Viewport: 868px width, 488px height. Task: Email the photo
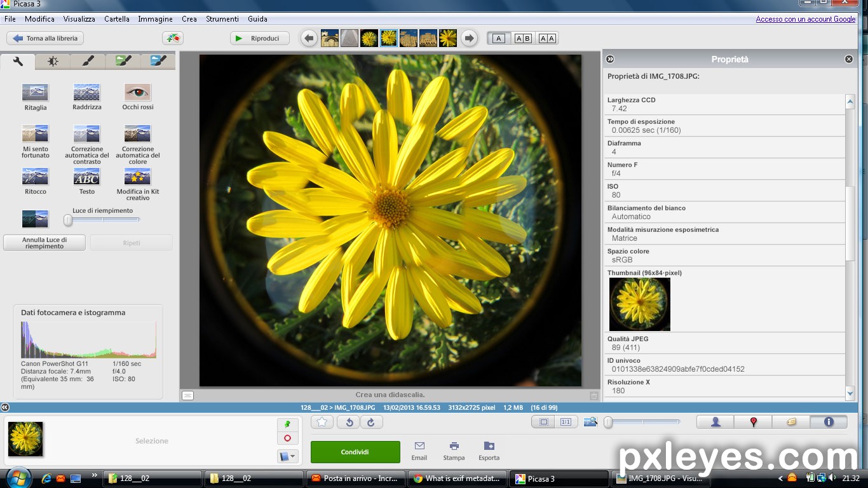click(x=419, y=451)
